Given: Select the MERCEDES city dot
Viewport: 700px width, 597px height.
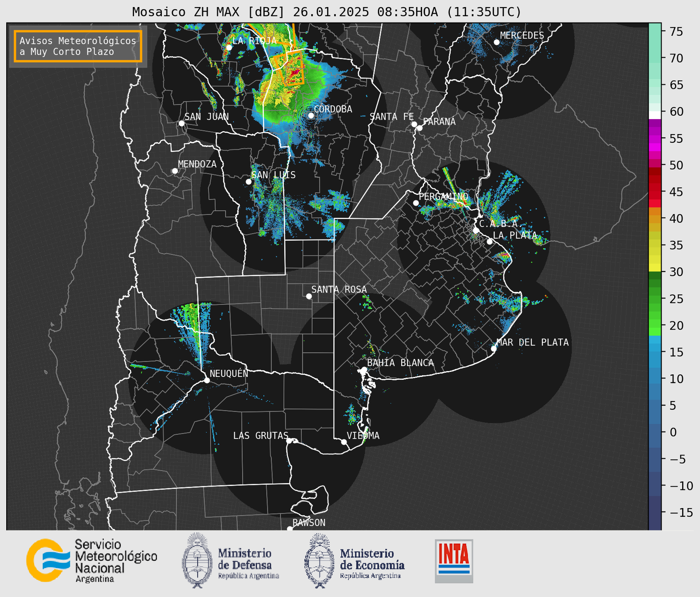Looking at the screenshot, I should [x=497, y=42].
